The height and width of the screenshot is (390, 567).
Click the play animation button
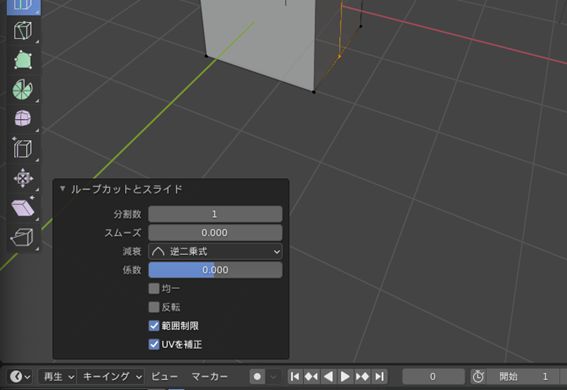(345, 377)
